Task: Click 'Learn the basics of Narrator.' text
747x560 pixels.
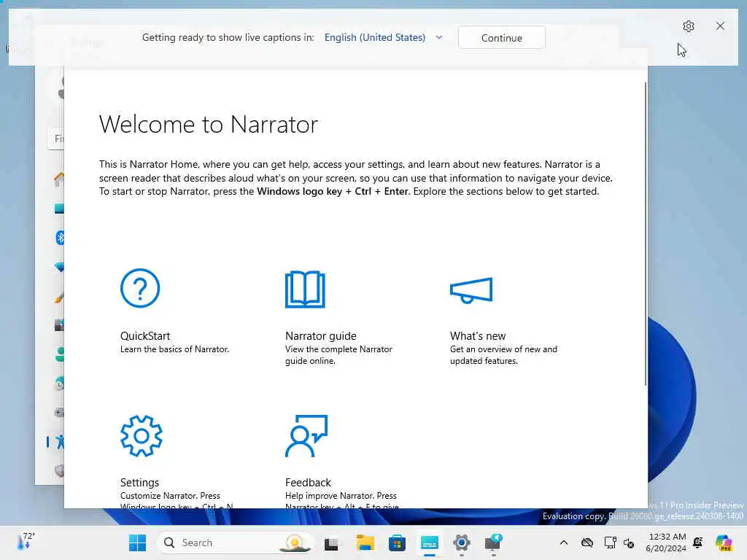Action: (x=174, y=349)
